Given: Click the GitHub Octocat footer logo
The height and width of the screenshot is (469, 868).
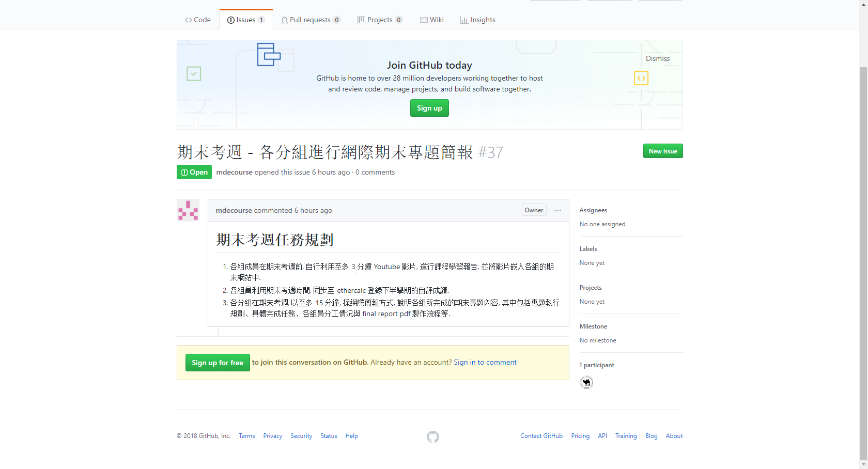Looking at the screenshot, I should coord(433,437).
